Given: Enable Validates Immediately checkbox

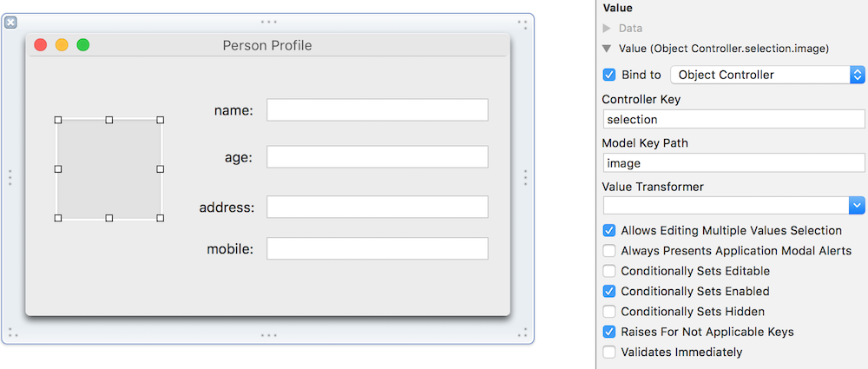Looking at the screenshot, I should tap(609, 352).
